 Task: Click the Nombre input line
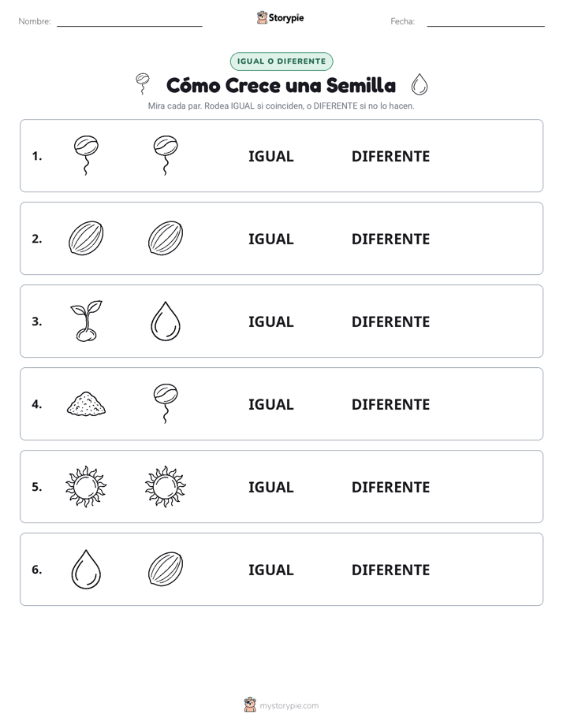click(x=129, y=21)
